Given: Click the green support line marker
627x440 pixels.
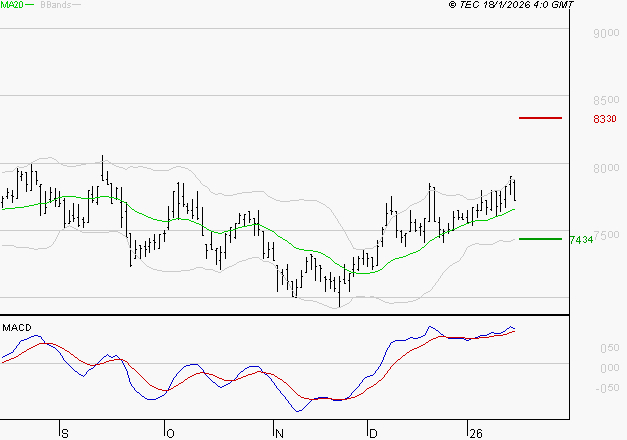Looking at the screenshot, I should (540, 239).
